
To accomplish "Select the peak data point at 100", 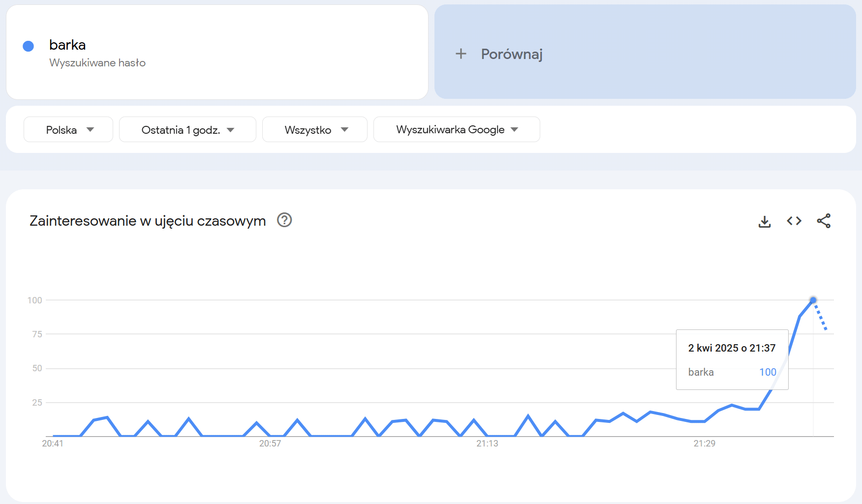I will pos(813,300).
